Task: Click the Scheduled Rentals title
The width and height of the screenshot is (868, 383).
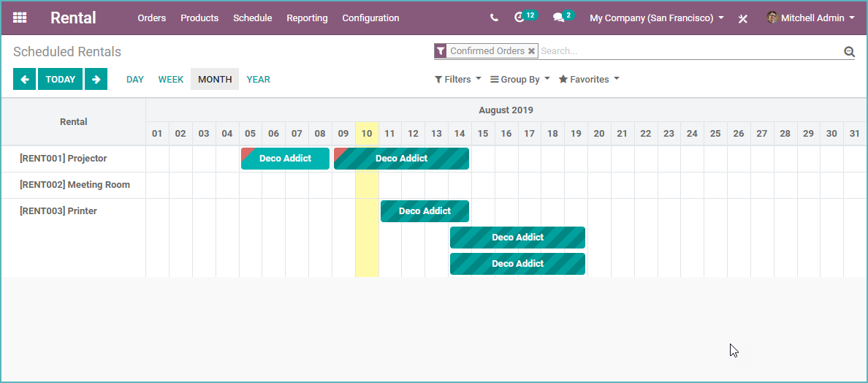Action: coord(67,51)
